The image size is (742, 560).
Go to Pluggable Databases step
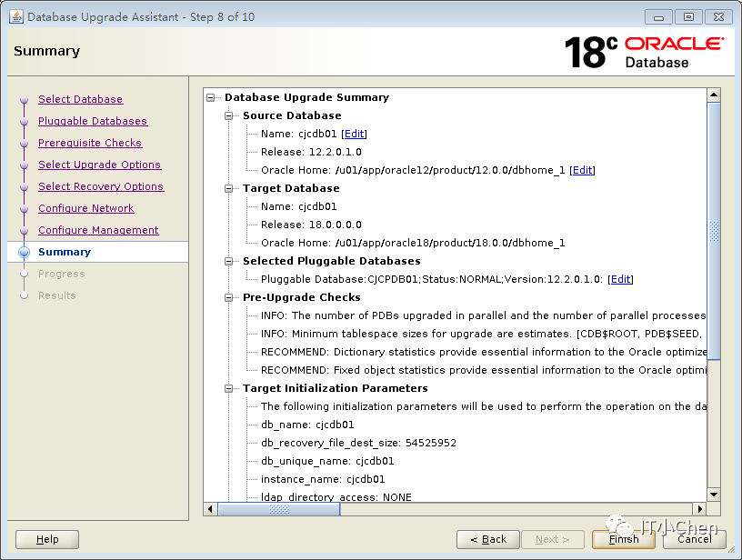93,121
